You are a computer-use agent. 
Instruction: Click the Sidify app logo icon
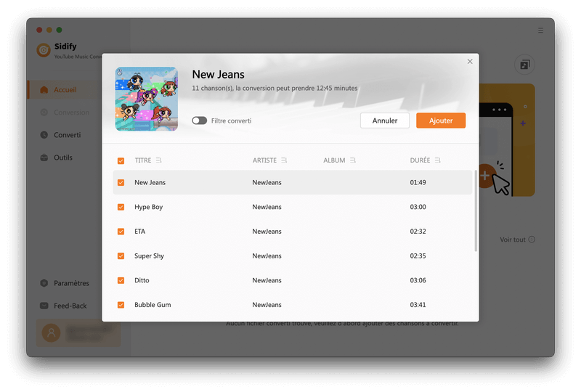point(44,50)
